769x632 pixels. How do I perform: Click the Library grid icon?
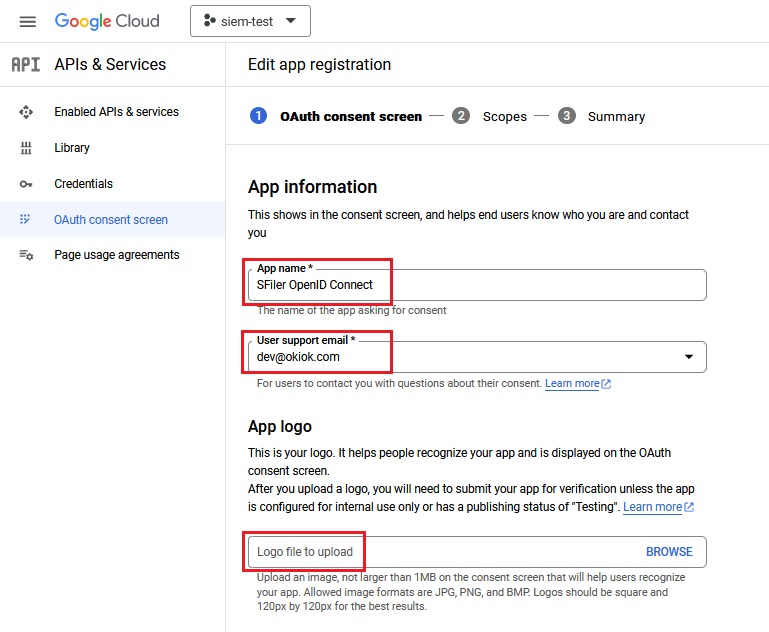26,148
